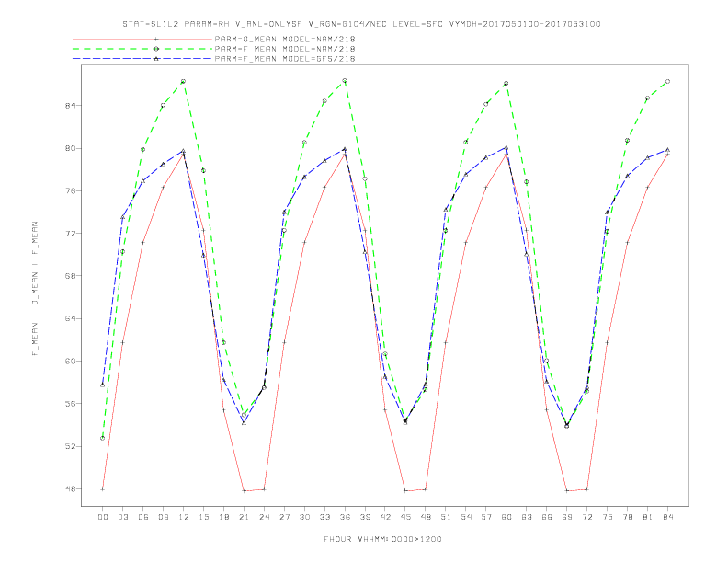Click x-axis forecast hour label 63
This screenshot has height=563, width=728.
click(x=527, y=517)
